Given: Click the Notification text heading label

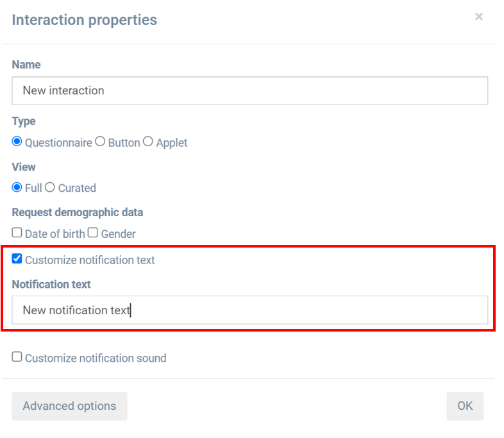Looking at the screenshot, I should click(51, 284).
